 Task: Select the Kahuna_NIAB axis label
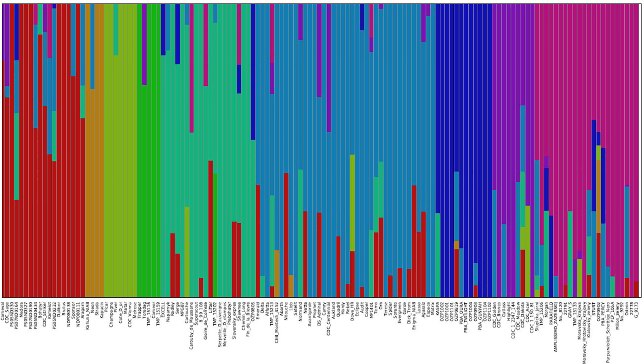pyautogui.click(x=87, y=315)
